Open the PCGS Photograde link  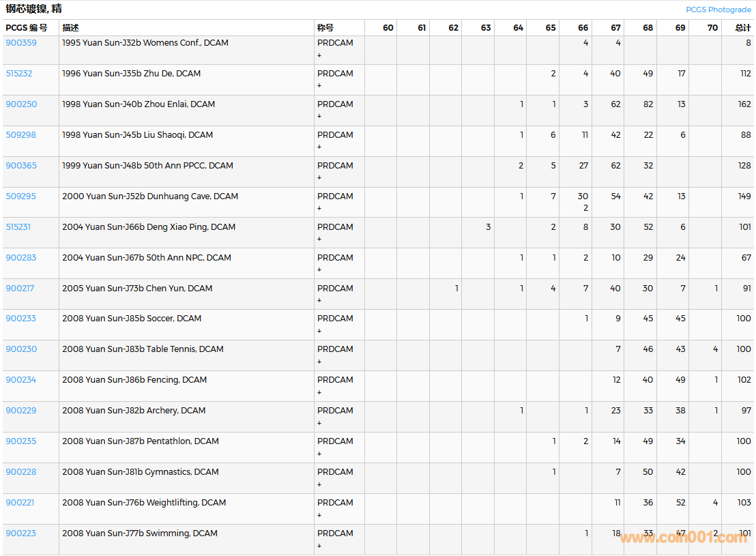pyautogui.click(x=718, y=10)
